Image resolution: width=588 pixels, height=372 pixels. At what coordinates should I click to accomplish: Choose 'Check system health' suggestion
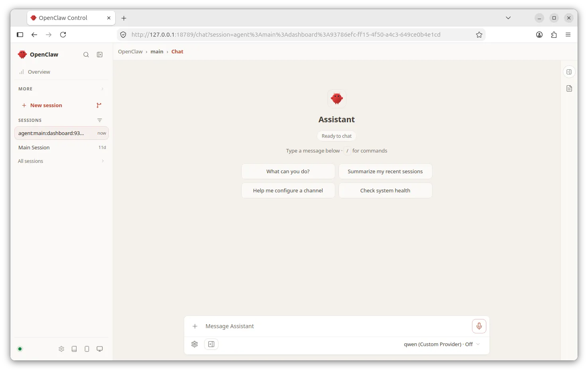[385, 191]
